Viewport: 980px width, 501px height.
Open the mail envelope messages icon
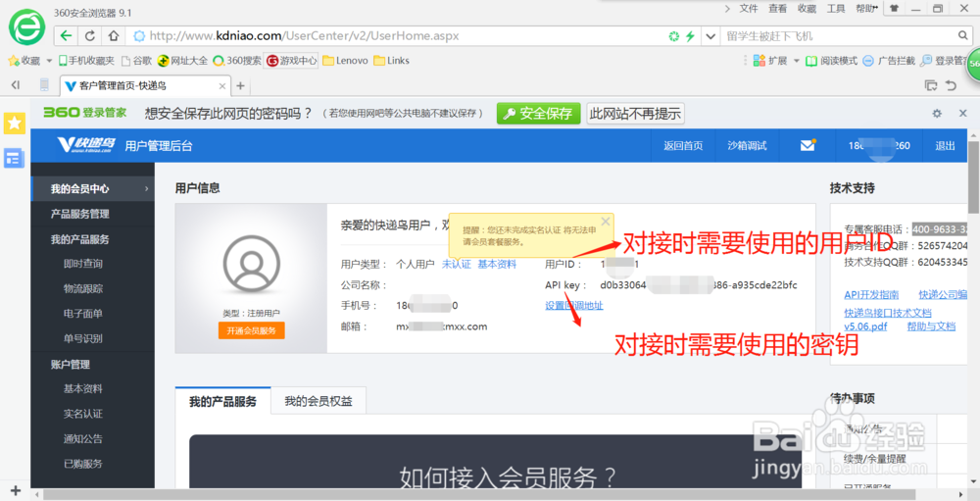point(808,145)
